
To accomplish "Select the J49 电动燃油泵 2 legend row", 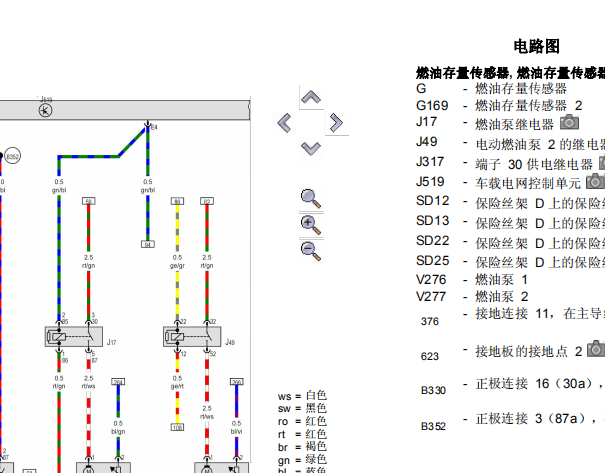I will coord(510,144).
